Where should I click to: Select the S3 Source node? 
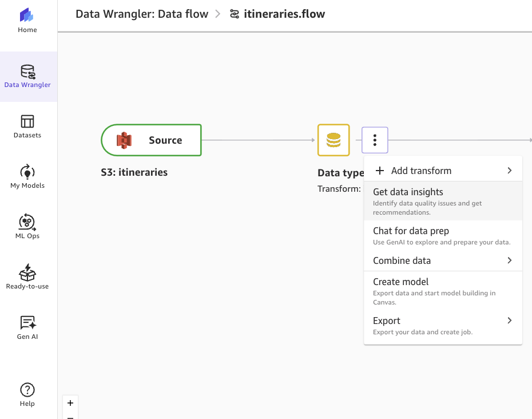click(152, 140)
